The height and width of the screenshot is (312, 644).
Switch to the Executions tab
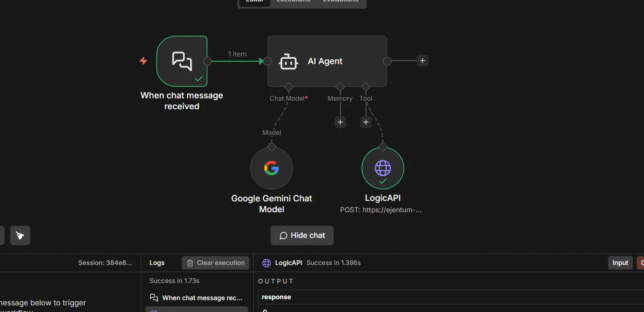click(x=293, y=1)
